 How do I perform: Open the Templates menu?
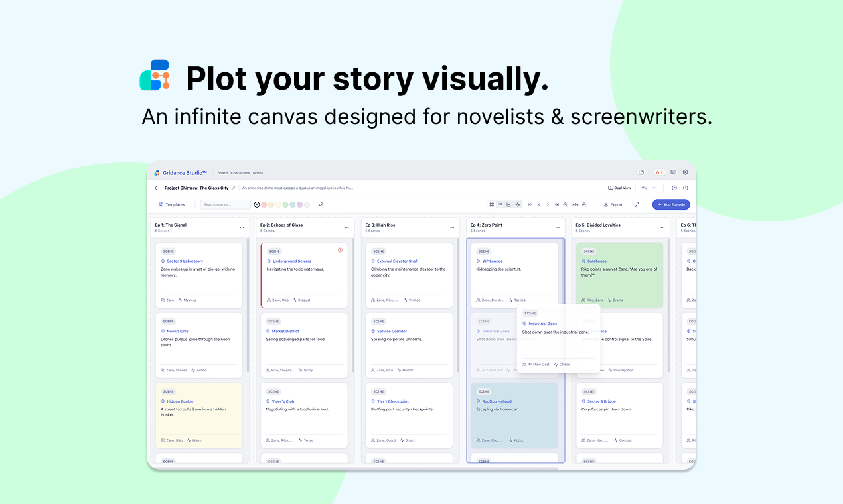[x=171, y=204]
